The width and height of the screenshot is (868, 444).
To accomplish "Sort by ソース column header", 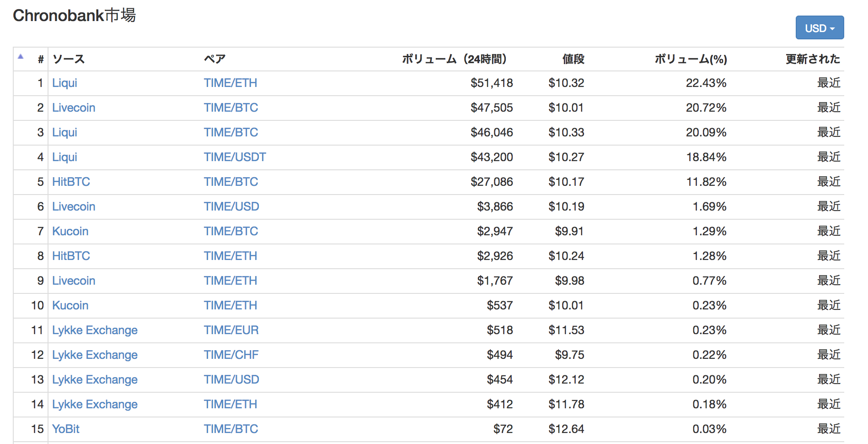I will (x=69, y=59).
